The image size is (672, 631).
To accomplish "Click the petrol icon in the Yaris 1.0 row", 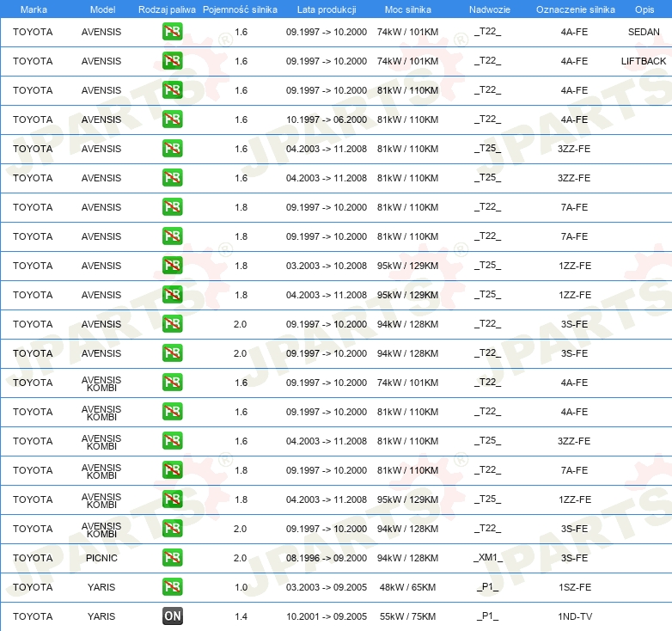I will click(x=173, y=586).
